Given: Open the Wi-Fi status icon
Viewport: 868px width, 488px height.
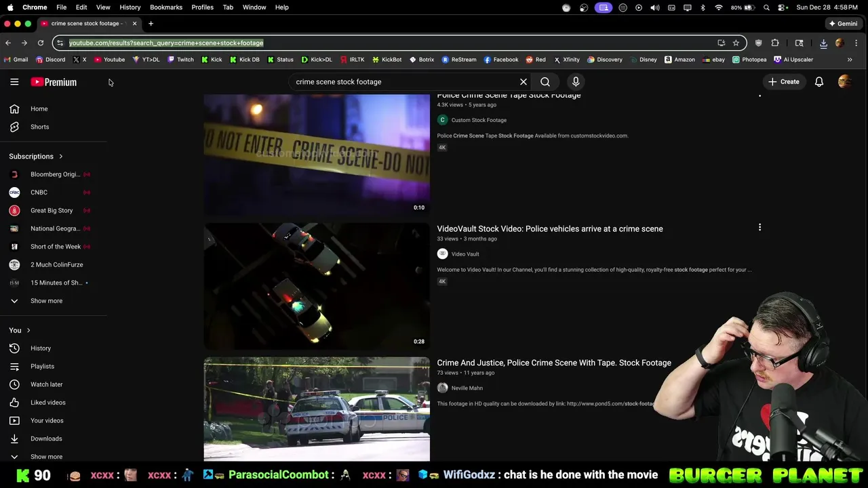Looking at the screenshot, I should coord(719,7).
